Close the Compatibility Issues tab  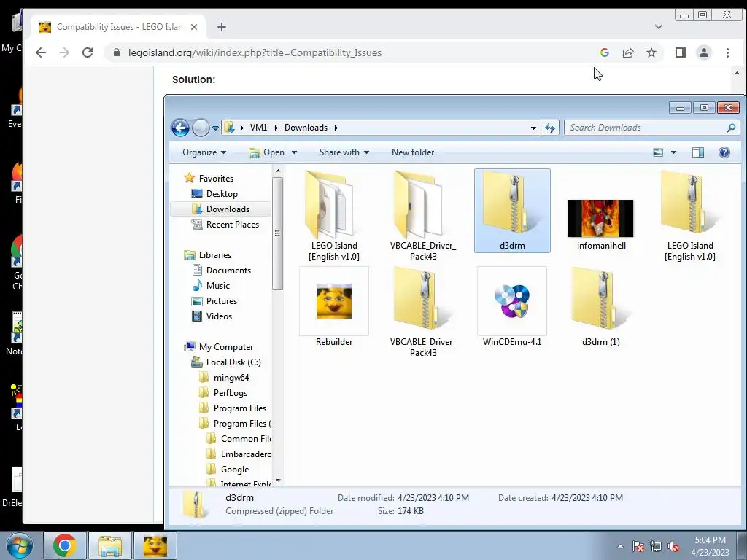point(194,27)
